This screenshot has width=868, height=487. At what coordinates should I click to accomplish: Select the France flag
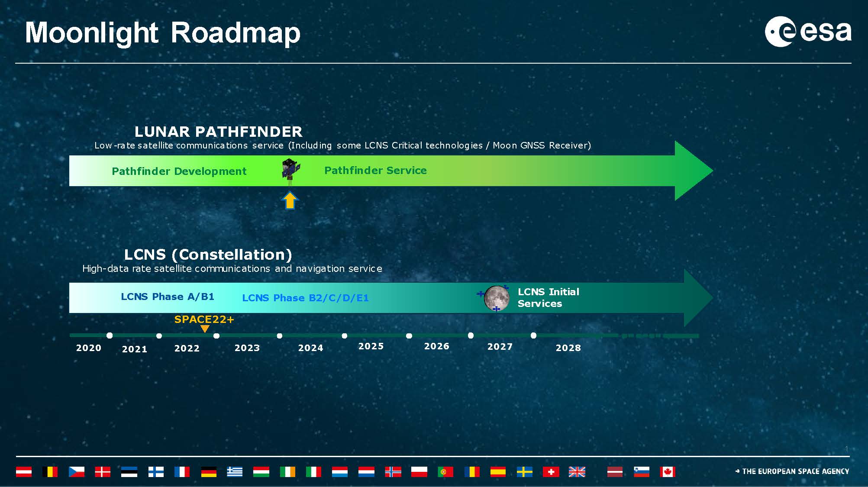click(182, 472)
